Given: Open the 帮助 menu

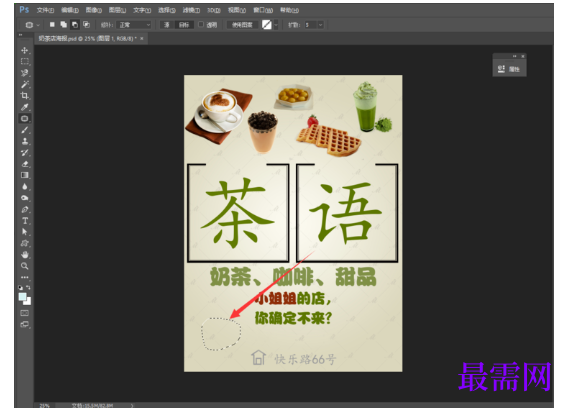Looking at the screenshot, I should [289, 10].
